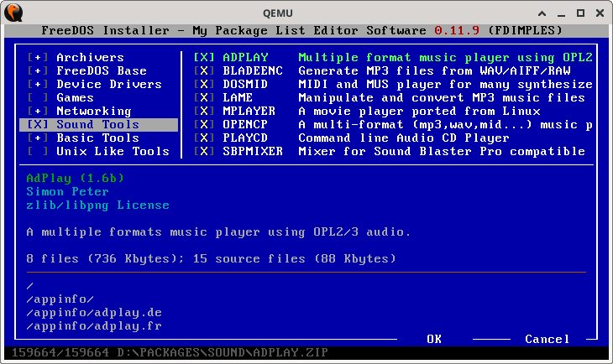Toggle the Archivers group checkbox
Image resolution: width=613 pixels, height=364 pixels.
pyautogui.click(x=38, y=57)
